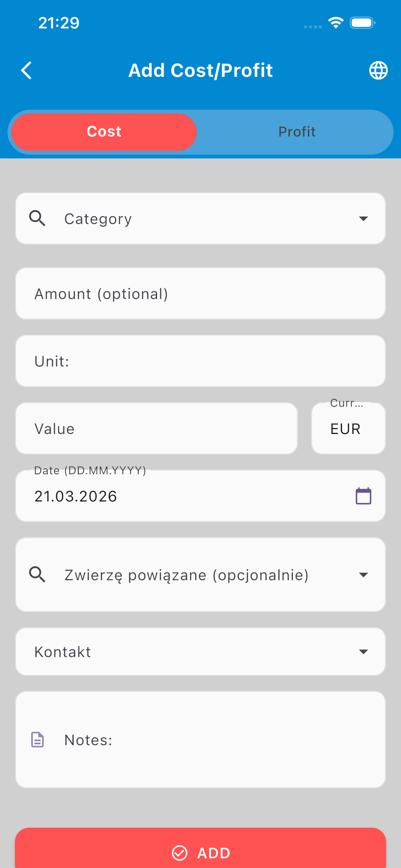Open the Kontakt dropdown
Image resolution: width=401 pixels, height=868 pixels.
point(200,652)
